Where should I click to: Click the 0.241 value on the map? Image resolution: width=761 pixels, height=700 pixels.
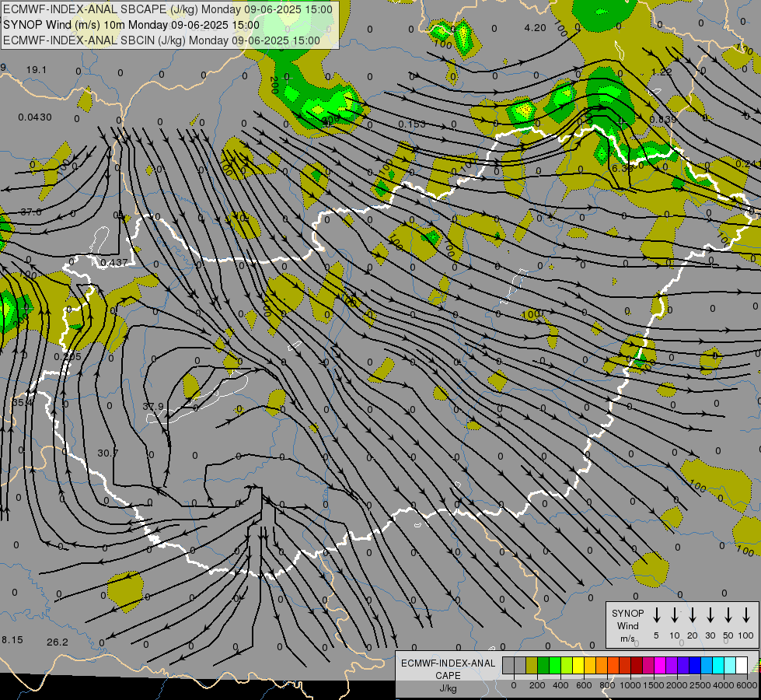tap(748, 163)
